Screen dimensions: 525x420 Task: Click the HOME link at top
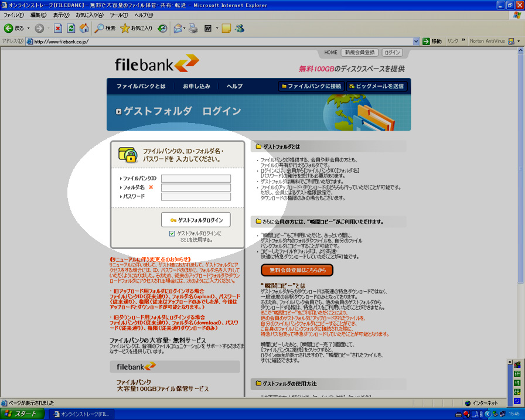coord(330,53)
